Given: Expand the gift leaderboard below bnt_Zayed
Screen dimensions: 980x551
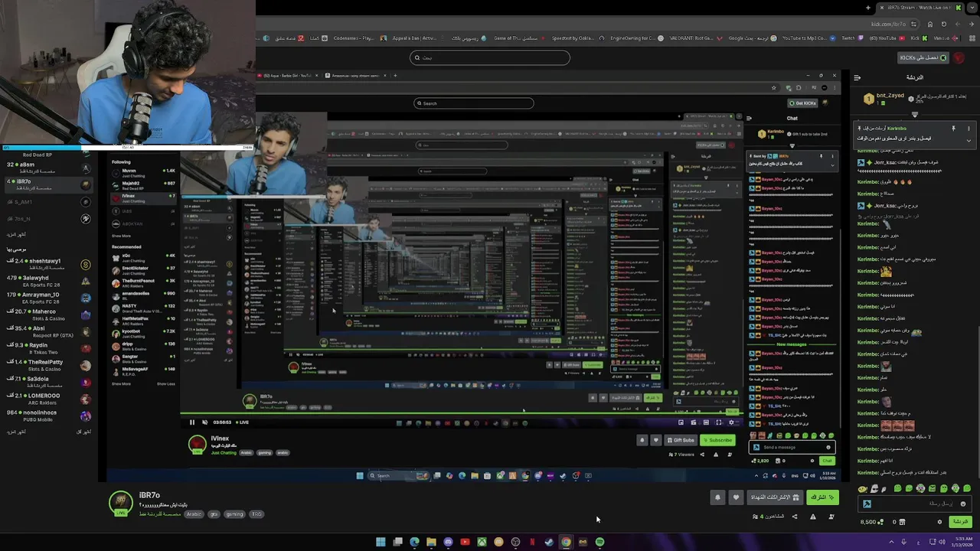Looking at the screenshot, I should coord(915,114).
